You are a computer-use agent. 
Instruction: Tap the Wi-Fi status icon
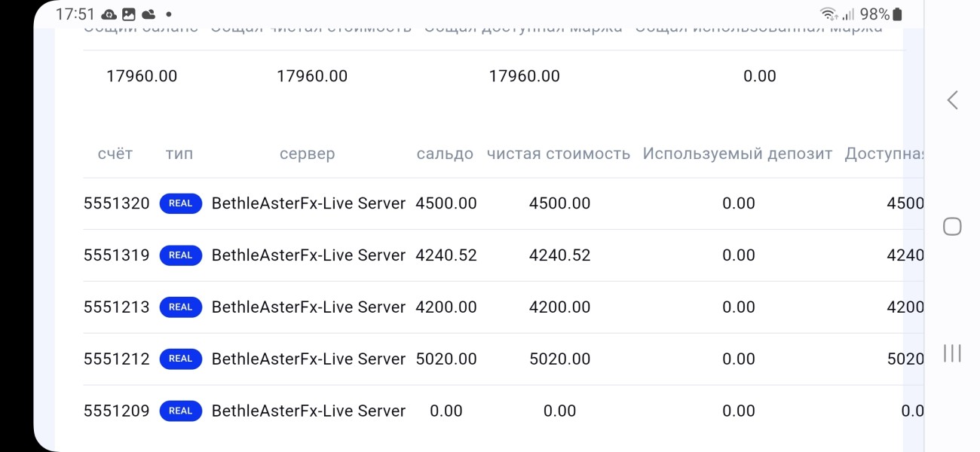click(828, 14)
